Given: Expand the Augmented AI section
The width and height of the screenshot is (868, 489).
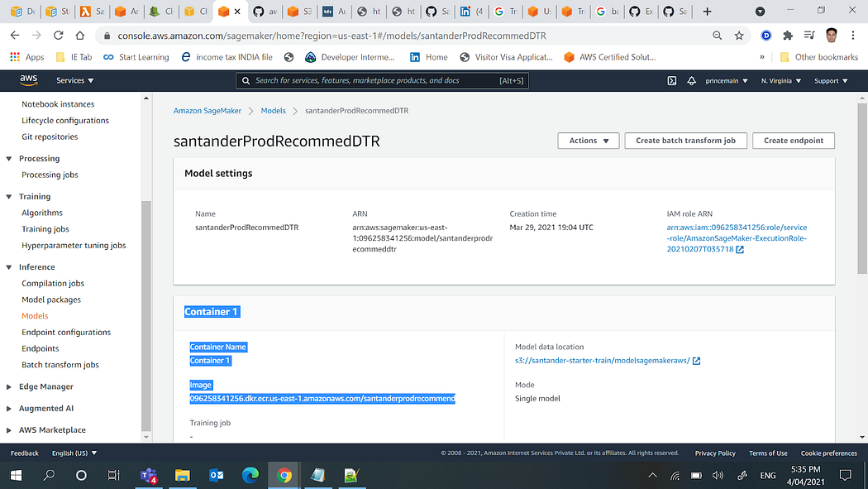Looking at the screenshot, I should pyautogui.click(x=9, y=409).
